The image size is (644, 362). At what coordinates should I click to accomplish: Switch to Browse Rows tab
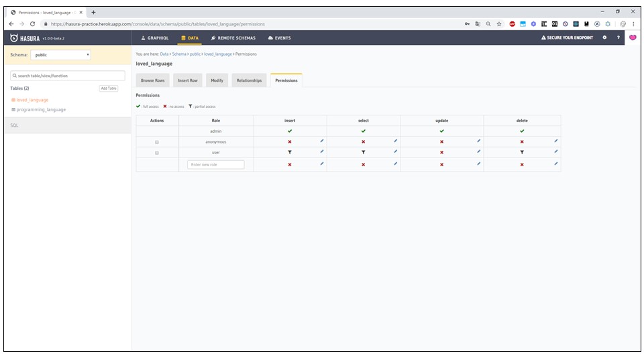[x=152, y=80]
